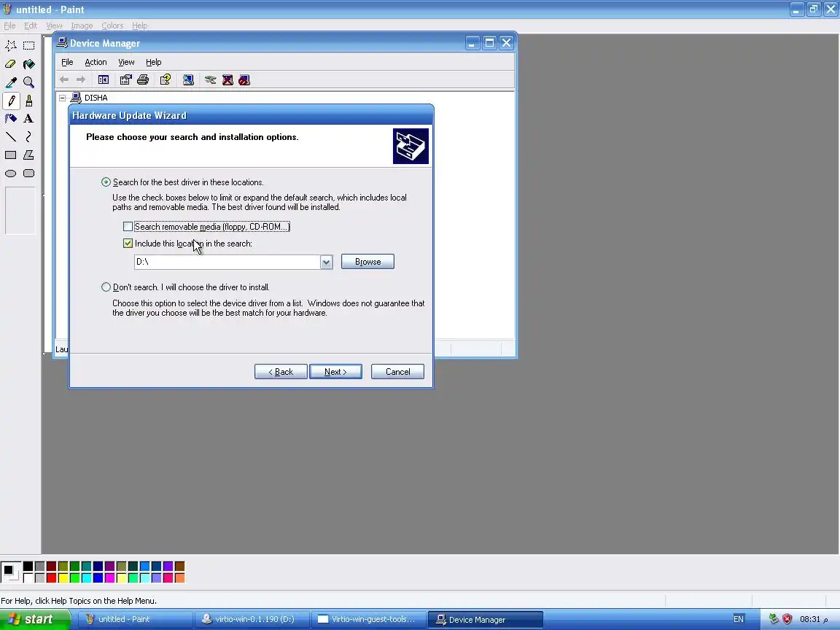840x630 pixels.
Task: Click the Browse button
Action: tap(368, 262)
